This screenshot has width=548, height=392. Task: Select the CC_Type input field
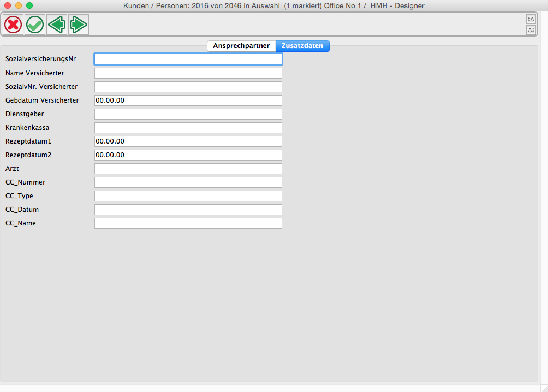coord(188,196)
